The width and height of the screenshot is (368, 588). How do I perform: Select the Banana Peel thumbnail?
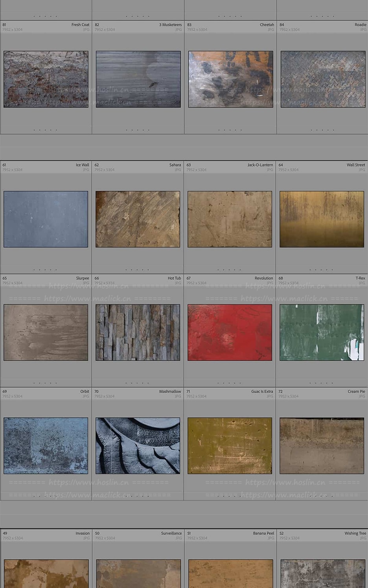tap(231, 574)
